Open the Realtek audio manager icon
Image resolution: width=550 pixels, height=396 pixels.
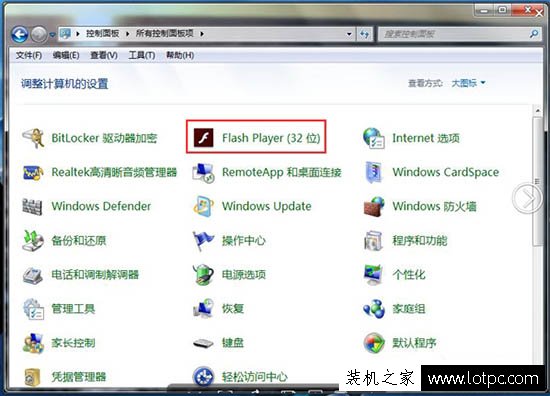tap(33, 172)
